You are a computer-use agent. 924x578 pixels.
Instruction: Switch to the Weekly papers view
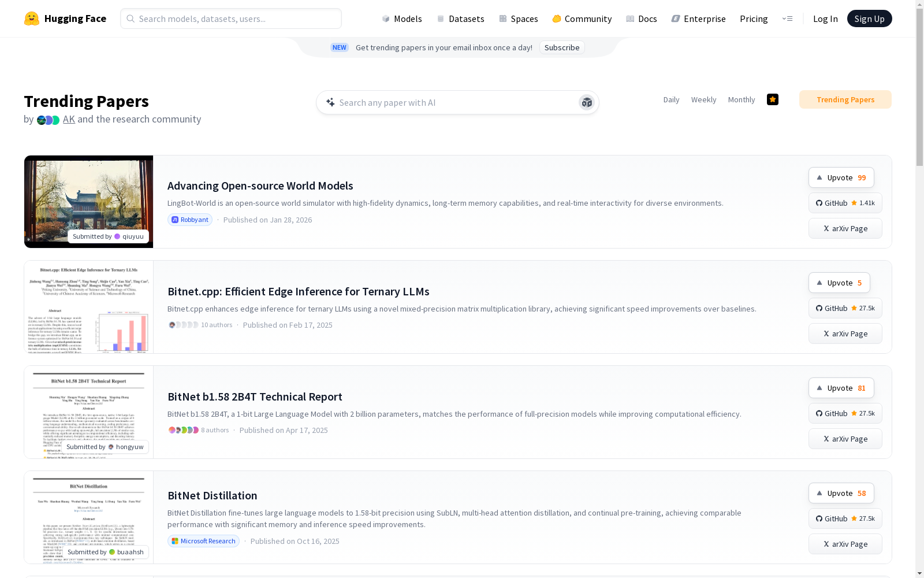[x=703, y=99]
